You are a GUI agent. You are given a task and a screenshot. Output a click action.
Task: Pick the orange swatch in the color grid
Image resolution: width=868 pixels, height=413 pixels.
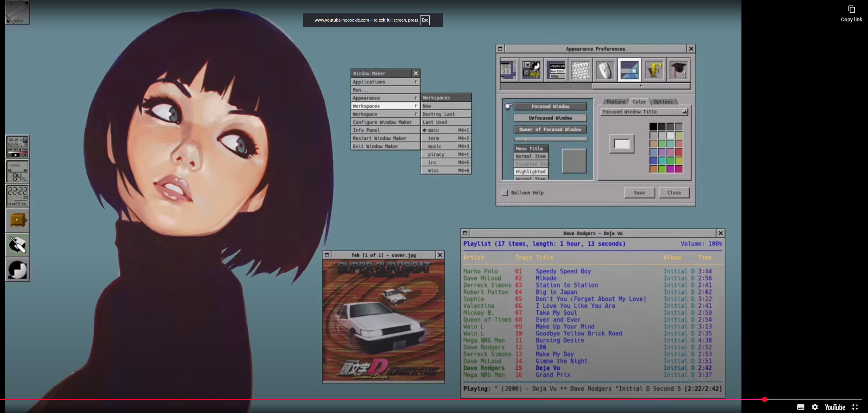653,169
